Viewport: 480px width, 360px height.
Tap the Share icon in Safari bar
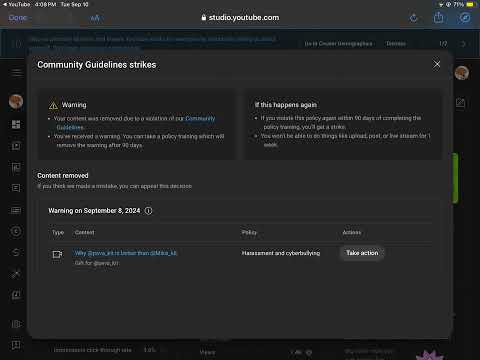click(x=439, y=17)
